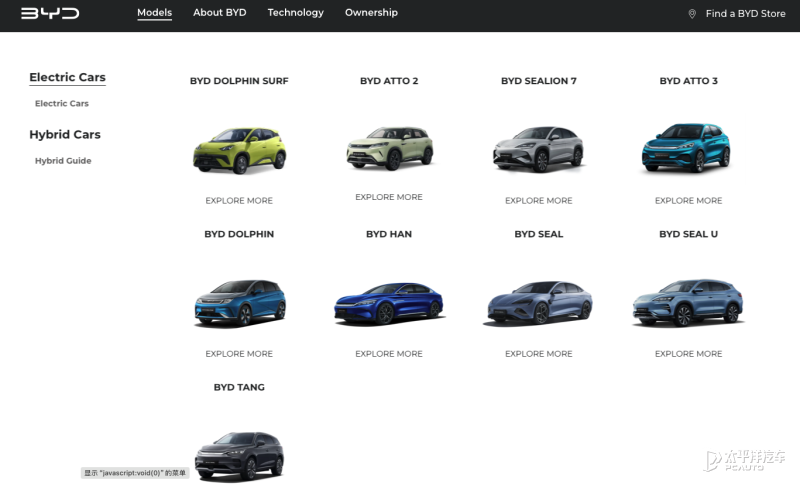Click the blue-grey Dolphin car image
The image size is (800, 487).
(x=240, y=302)
